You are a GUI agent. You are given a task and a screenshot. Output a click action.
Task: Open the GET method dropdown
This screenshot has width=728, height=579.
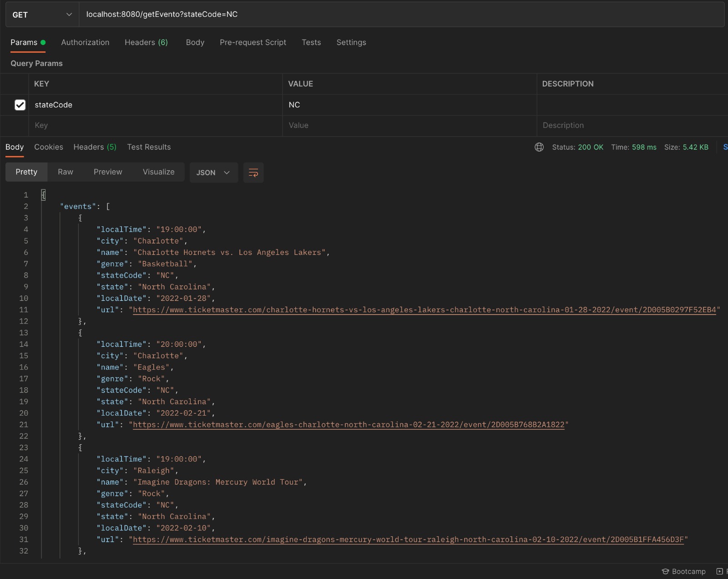click(41, 15)
